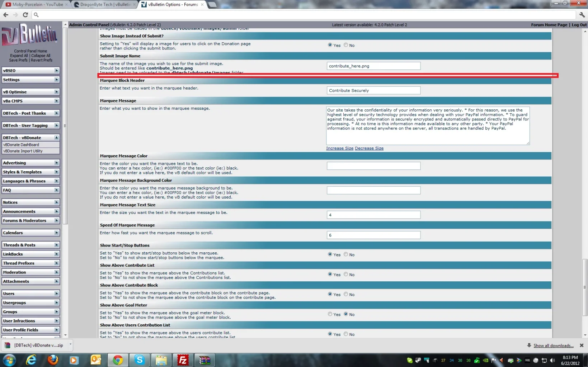588x367 pixels.
Task: Click the Windows Start orb
Action: (x=10, y=360)
